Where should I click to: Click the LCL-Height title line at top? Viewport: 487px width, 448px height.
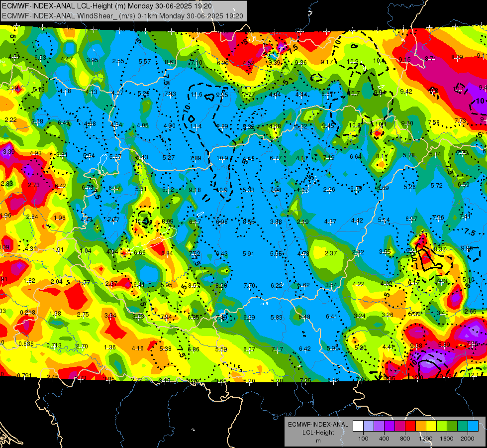tap(107, 6)
